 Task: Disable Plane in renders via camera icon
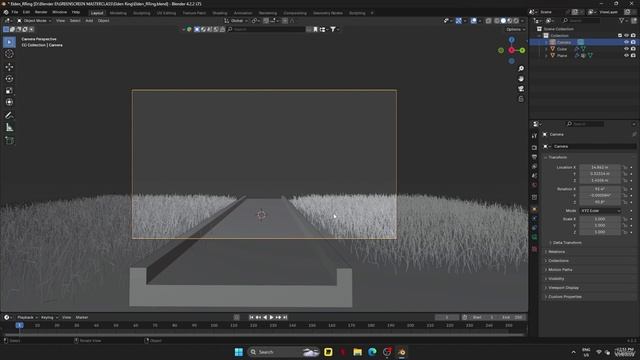tap(633, 55)
